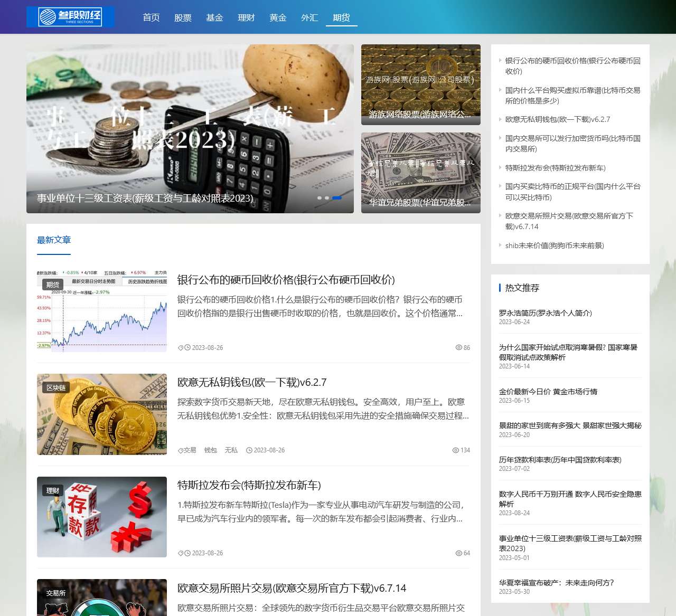The width and height of the screenshot is (676, 616).
Task: Open the 股票 navigation menu item
Action: coord(183,18)
